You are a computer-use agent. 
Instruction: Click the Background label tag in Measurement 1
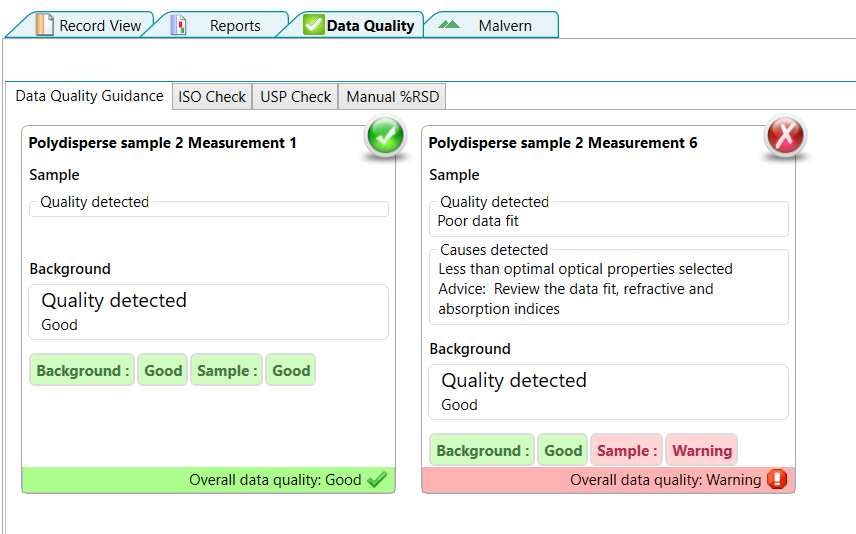[82, 370]
